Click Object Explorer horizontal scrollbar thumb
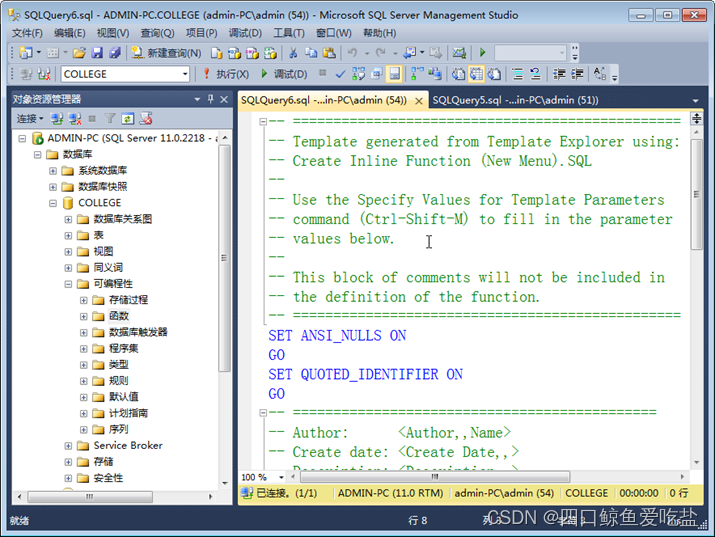 [90, 496]
